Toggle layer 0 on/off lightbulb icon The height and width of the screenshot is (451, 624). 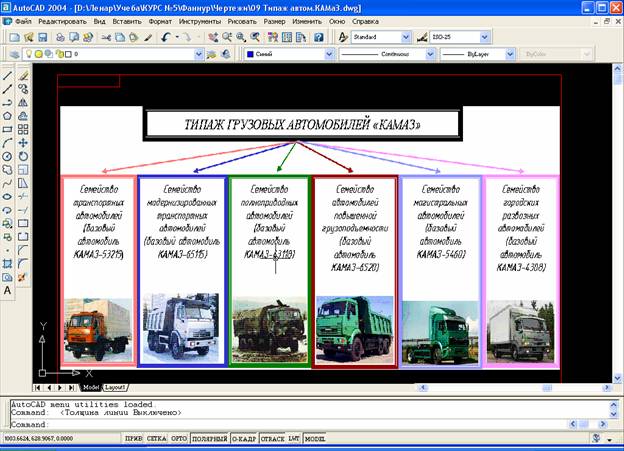29,54
